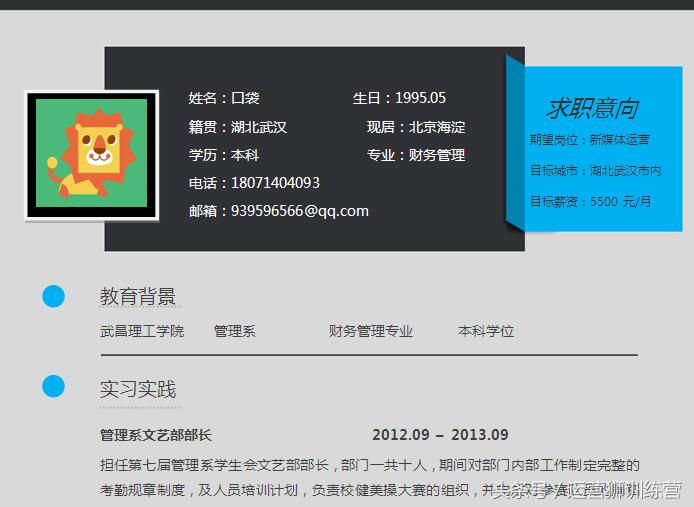Select email 939596566@qq.com
Viewport: 694px width, 507px height.
point(300,211)
